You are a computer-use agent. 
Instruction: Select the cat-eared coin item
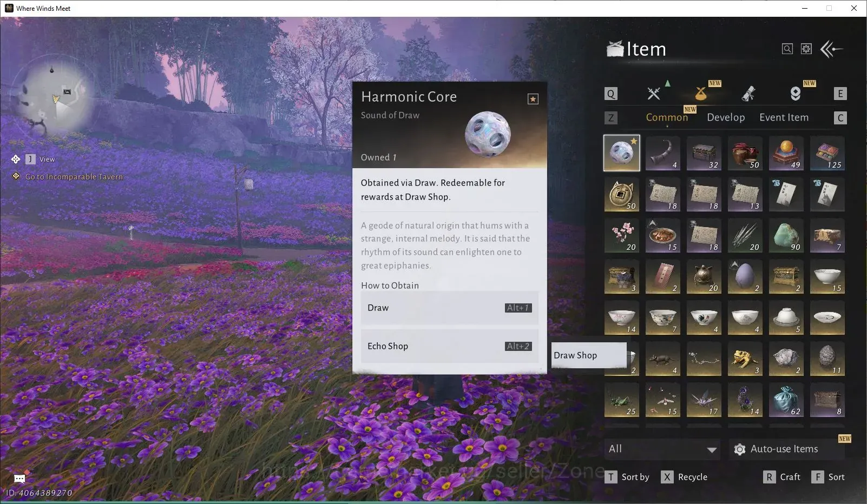point(622,194)
